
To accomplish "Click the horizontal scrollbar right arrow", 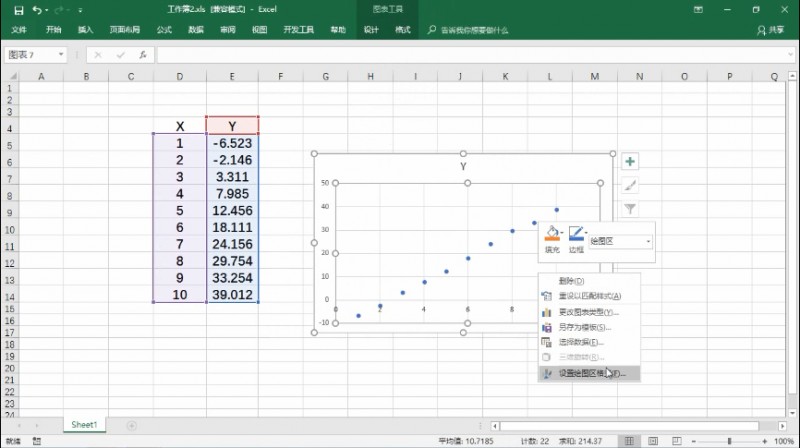I will pos(782,426).
